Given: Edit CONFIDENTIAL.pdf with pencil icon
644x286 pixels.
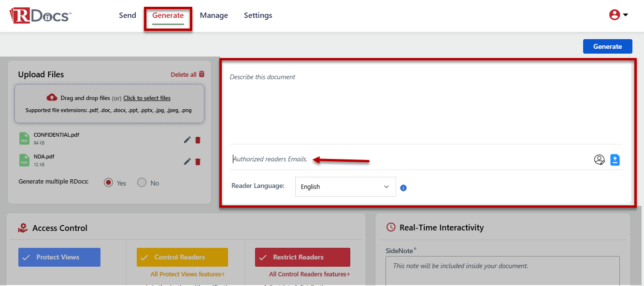Looking at the screenshot, I should (187, 140).
